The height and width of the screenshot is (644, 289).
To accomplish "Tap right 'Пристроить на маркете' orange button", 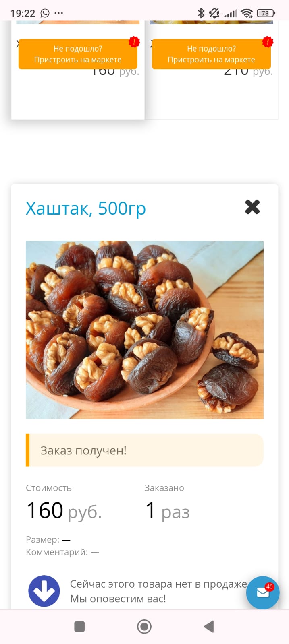I will [x=211, y=54].
